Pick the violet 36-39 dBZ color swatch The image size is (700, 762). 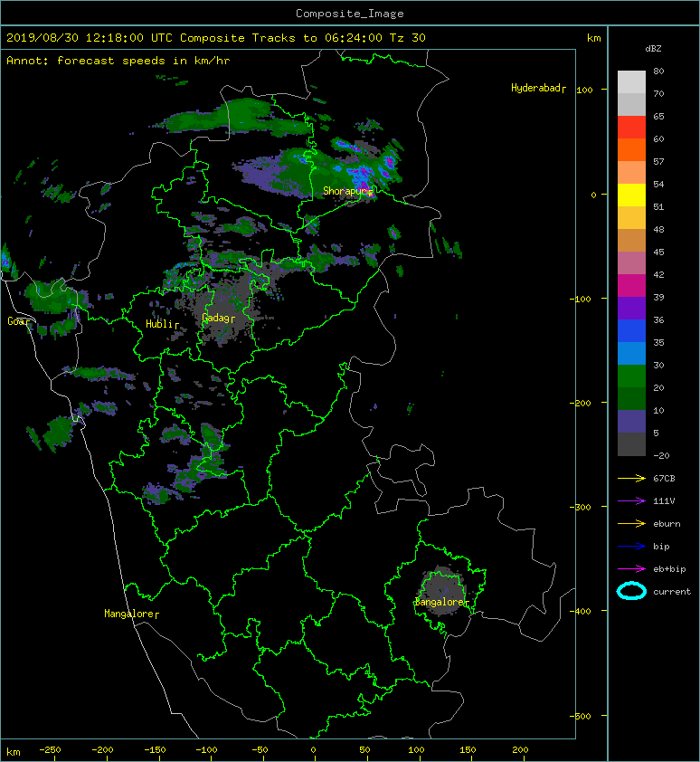pos(631,309)
